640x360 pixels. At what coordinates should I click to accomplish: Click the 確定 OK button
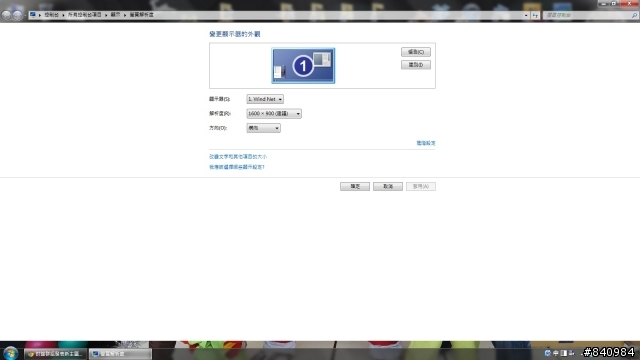pos(355,187)
